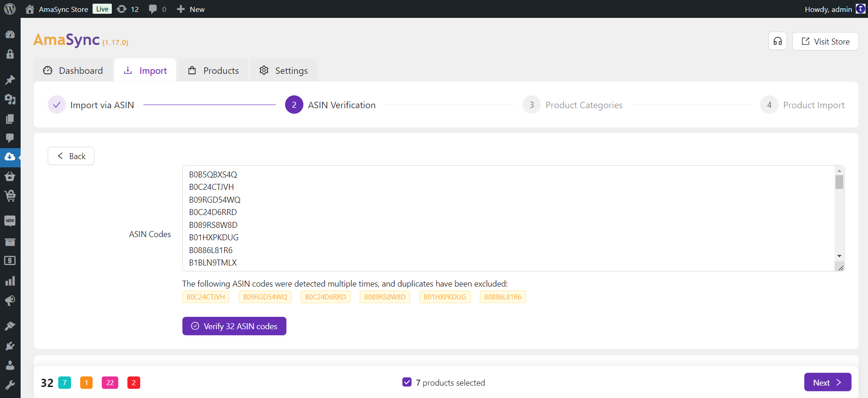The image size is (868, 398).
Task: Open Appearance paintbrush sidebar icon
Action: [10, 326]
